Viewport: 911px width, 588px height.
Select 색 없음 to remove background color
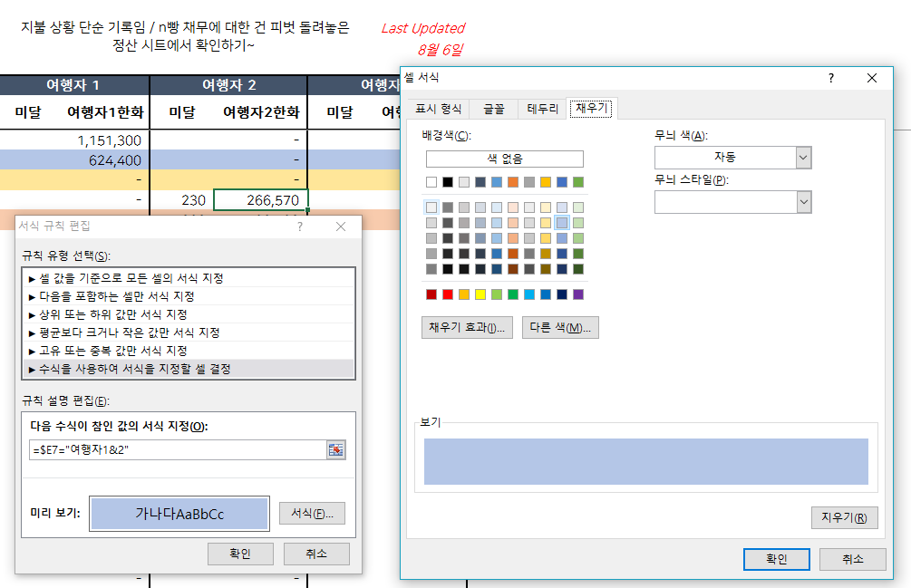point(504,159)
